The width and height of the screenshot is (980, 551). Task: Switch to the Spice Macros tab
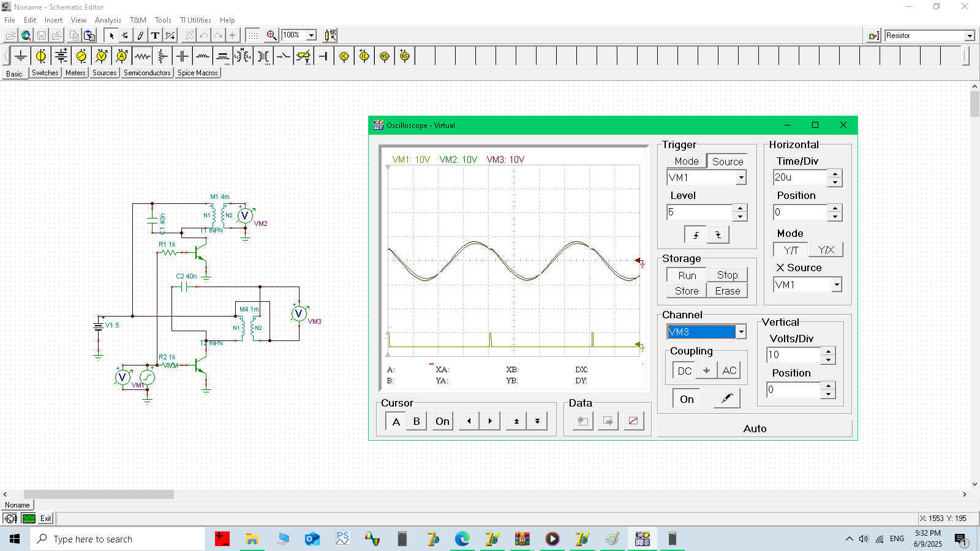pos(197,73)
